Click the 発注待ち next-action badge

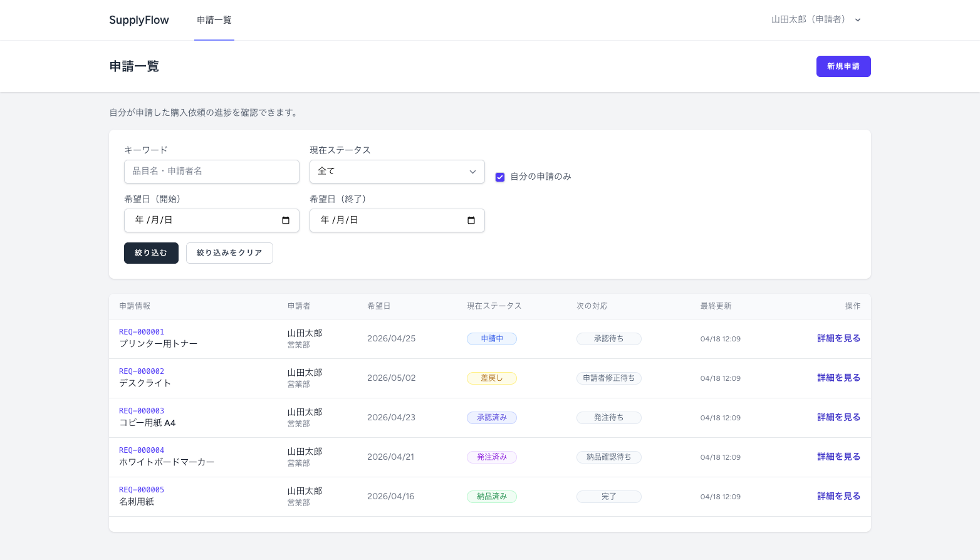click(609, 418)
